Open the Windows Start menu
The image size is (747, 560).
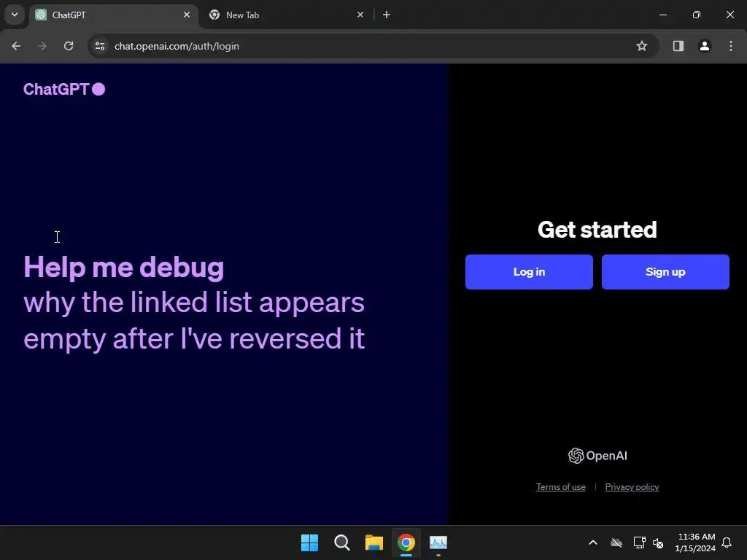coord(309,542)
